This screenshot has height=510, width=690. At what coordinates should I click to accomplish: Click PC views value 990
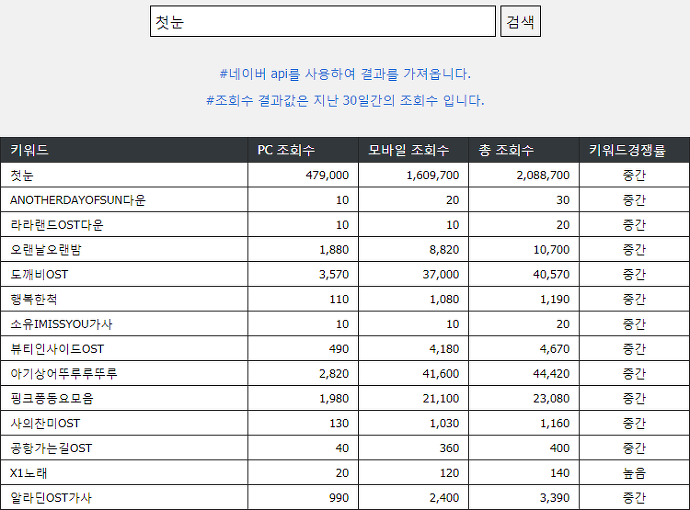pyautogui.click(x=339, y=498)
